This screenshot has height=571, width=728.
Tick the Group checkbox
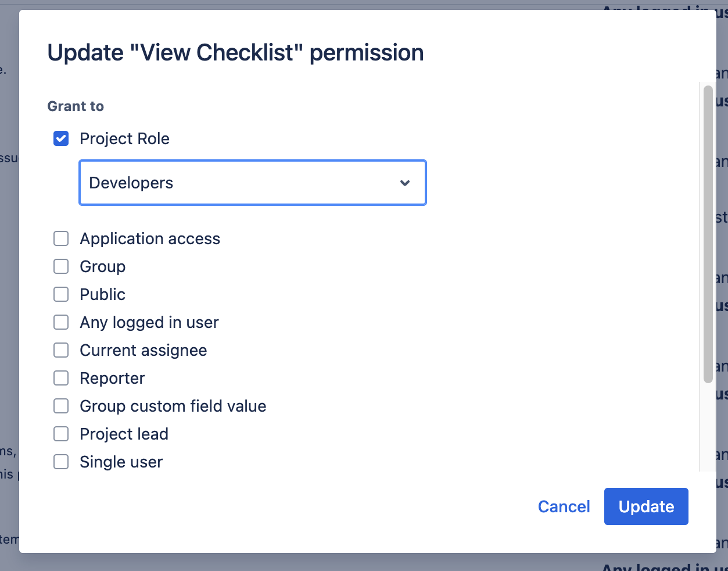pos(61,266)
